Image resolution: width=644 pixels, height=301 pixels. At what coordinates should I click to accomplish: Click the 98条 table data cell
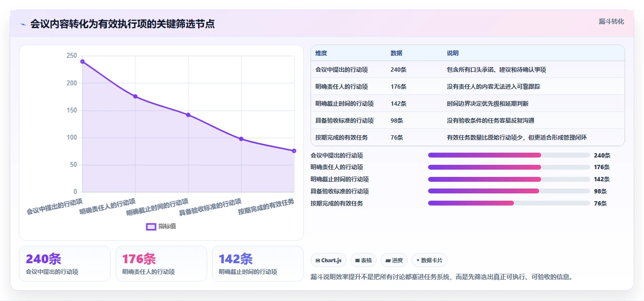tap(397, 121)
